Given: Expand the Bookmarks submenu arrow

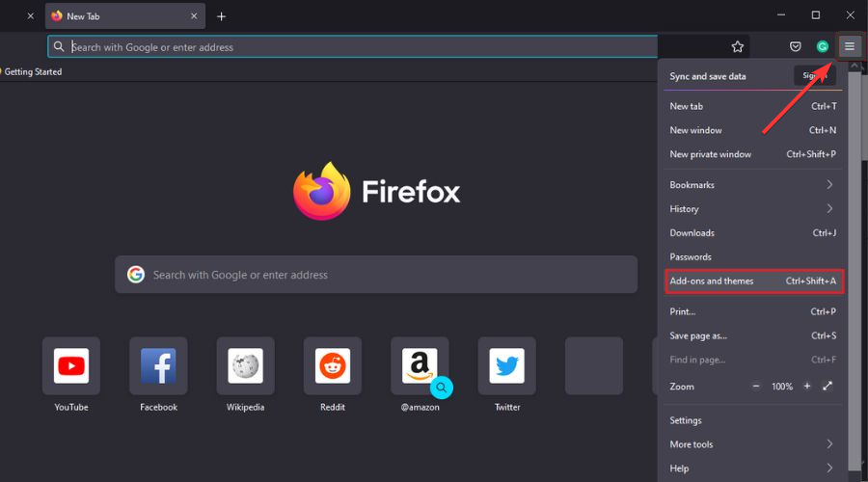Looking at the screenshot, I should coord(829,184).
